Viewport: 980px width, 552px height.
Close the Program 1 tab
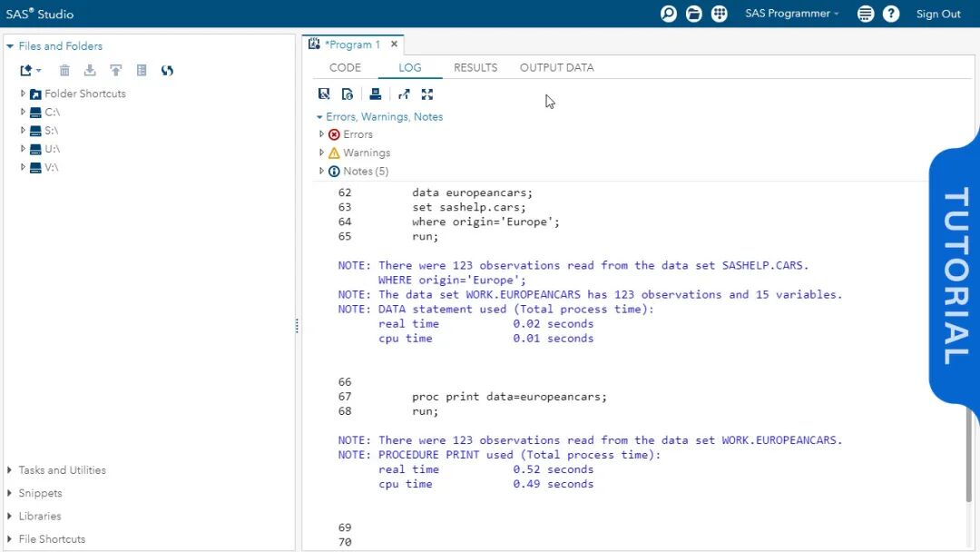click(394, 44)
